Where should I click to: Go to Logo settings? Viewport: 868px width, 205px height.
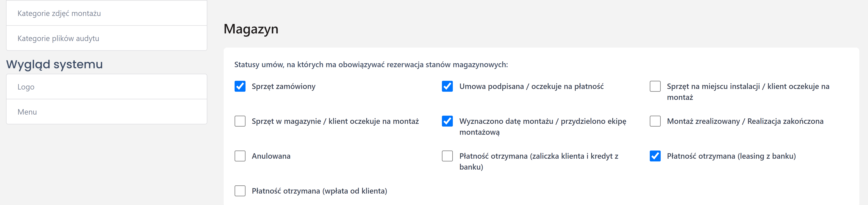[26, 87]
